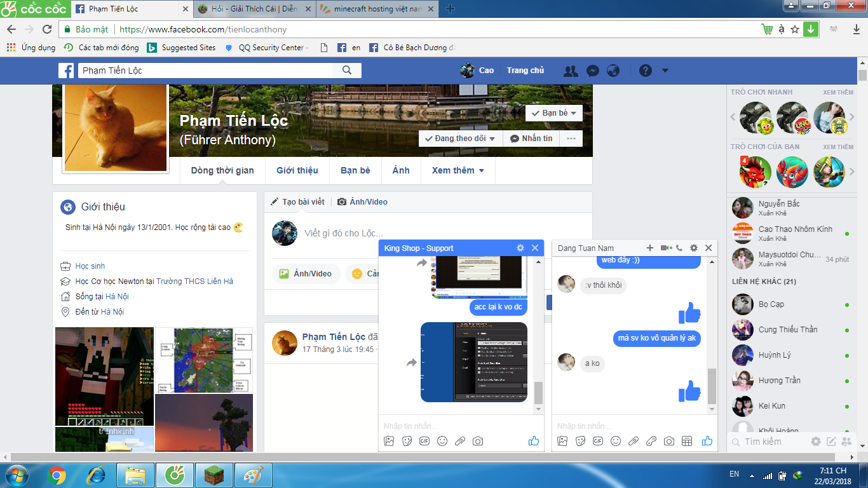Switch to the Dòng thời gian tab
The width and height of the screenshot is (868, 488).
point(222,170)
